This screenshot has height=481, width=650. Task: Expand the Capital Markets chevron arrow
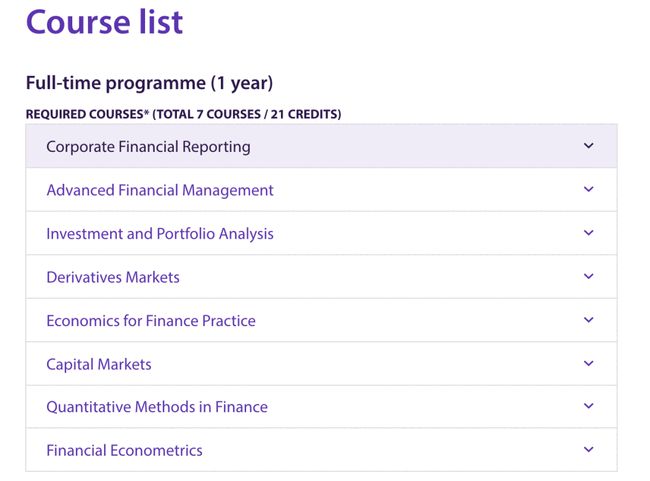588,364
